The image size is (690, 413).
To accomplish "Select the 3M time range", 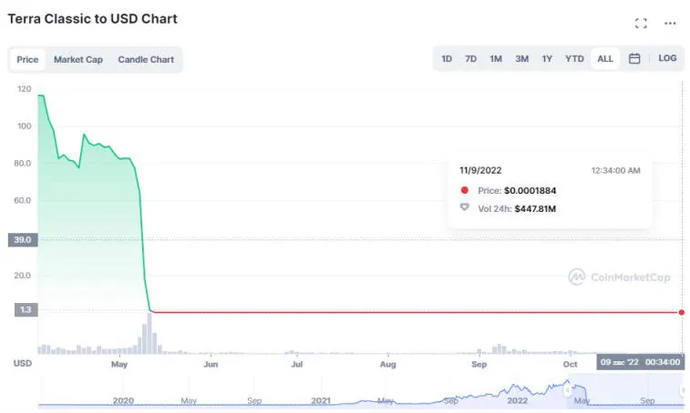I will pos(522,59).
